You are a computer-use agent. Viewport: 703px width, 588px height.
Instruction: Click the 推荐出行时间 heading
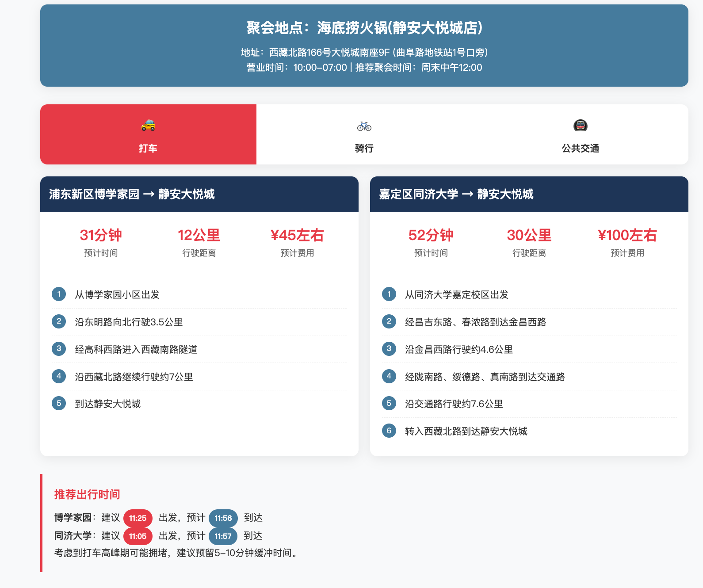point(87,494)
